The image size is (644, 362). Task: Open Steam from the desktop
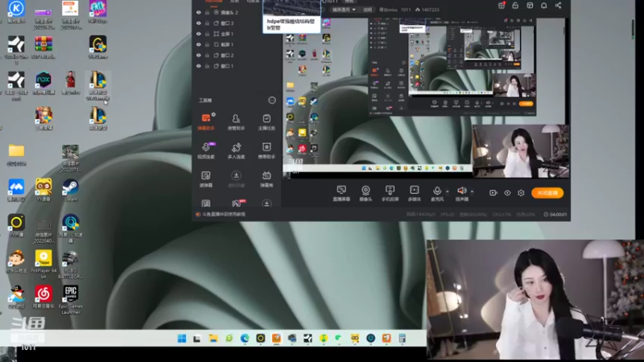pos(70,190)
